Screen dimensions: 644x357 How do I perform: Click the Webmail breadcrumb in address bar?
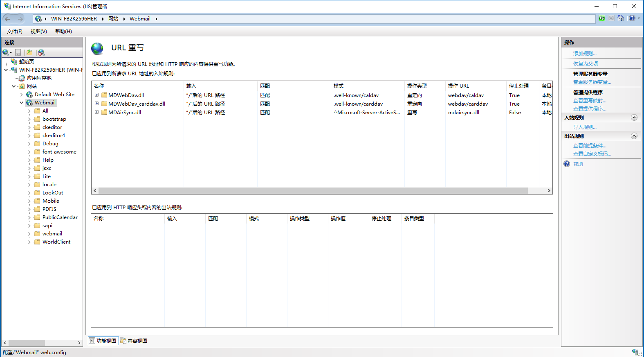pyautogui.click(x=140, y=19)
